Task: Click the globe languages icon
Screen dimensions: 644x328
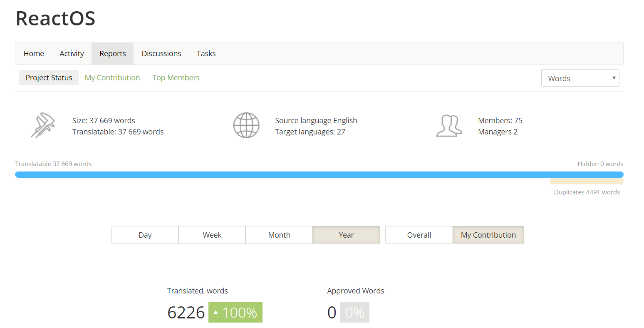Action: click(246, 125)
